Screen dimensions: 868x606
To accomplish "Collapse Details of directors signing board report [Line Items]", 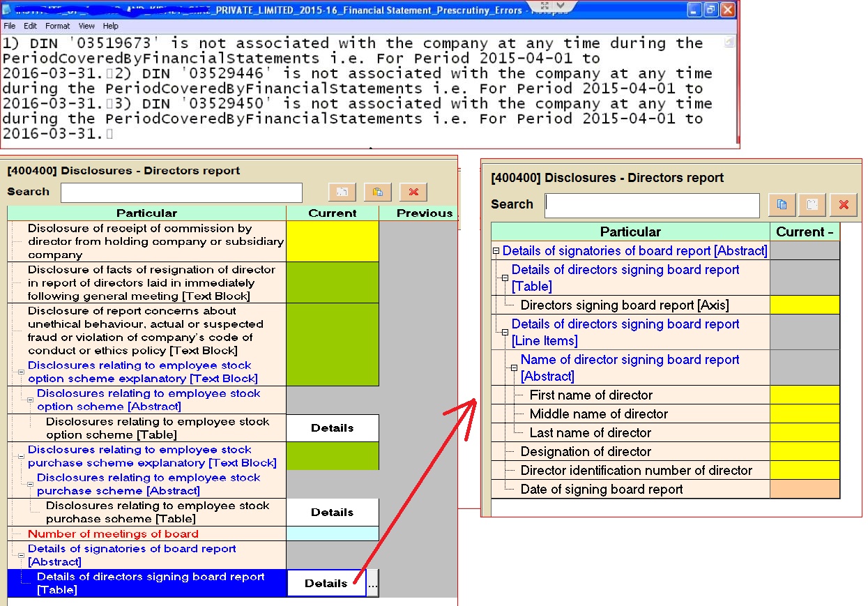I will pos(505,333).
